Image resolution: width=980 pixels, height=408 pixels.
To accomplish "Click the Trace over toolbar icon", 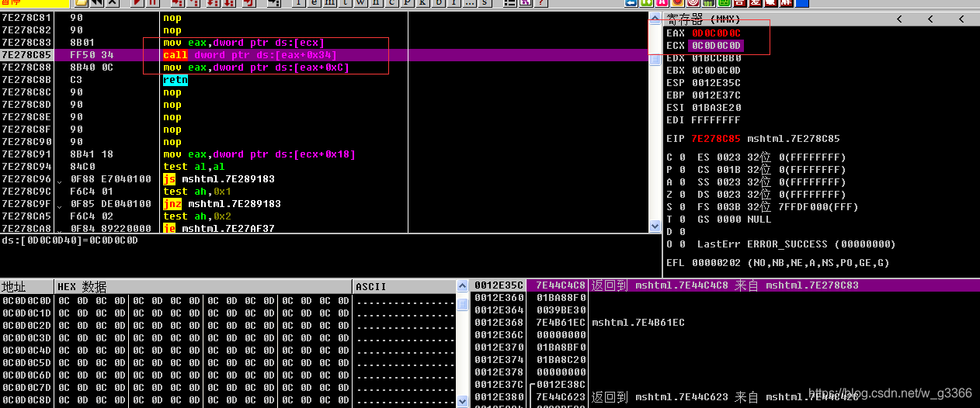I will pyautogui.click(x=229, y=3).
